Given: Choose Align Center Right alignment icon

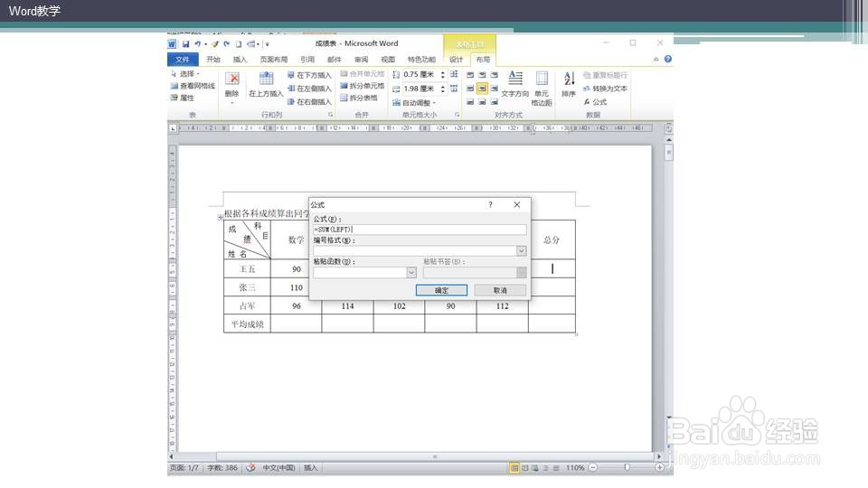Looking at the screenshot, I should (495, 89).
